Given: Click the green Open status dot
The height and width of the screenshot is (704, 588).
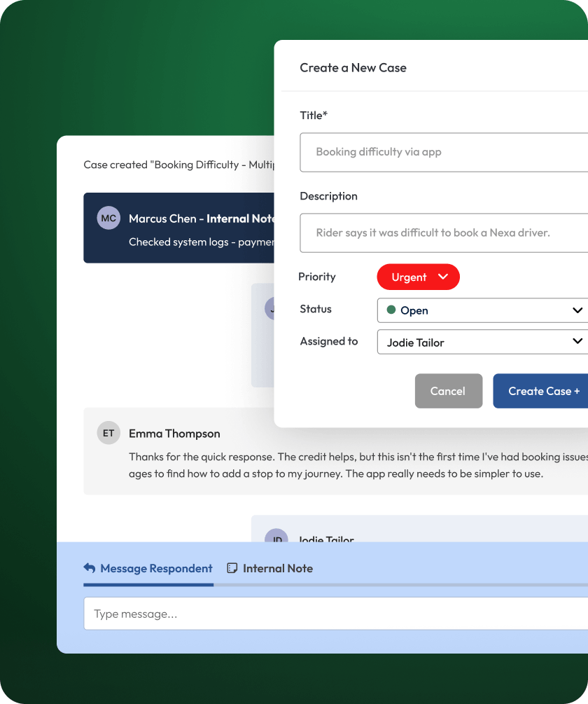Looking at the screenshot, I should [391, 310].
